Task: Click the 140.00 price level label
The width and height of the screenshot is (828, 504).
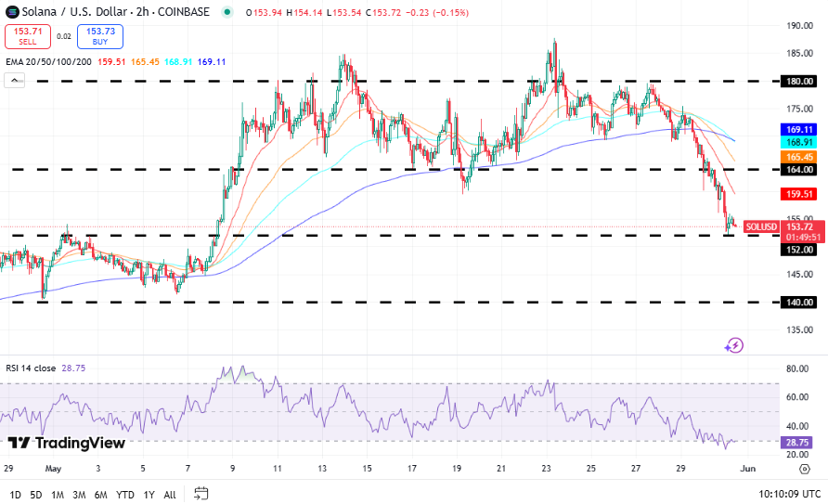Action: click(x=799, y=303)
